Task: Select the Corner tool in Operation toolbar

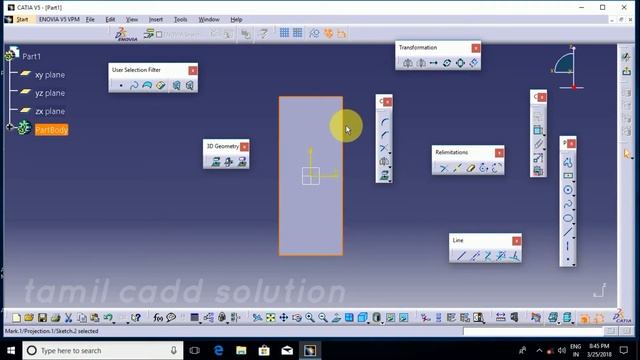Action: coord(384,121)
